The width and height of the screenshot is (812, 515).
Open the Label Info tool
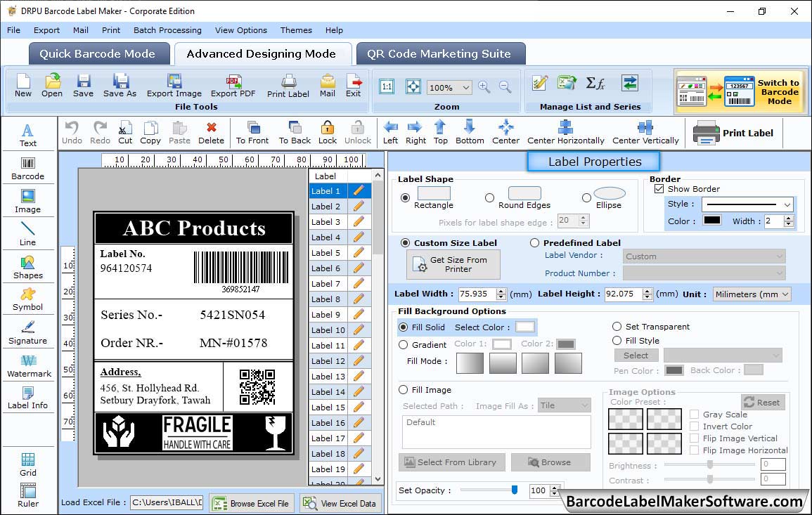pyautogui.click(x=28, y=398)
